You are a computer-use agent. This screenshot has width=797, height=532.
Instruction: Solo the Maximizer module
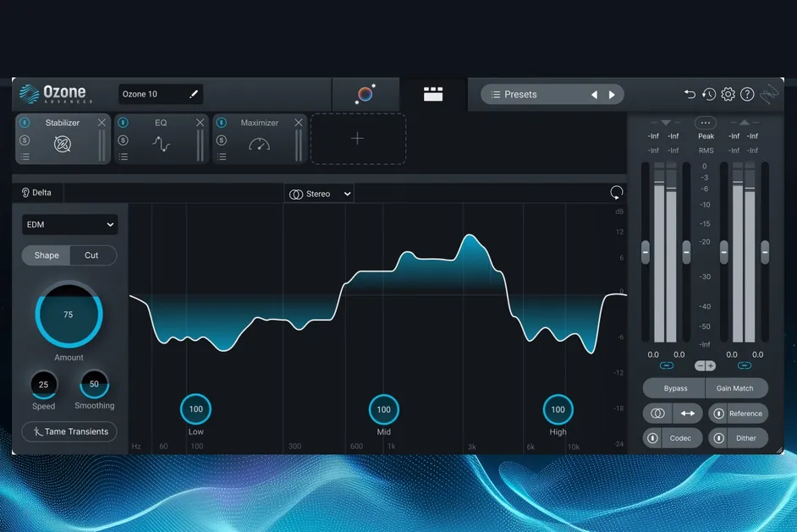(x=222, y=140)
